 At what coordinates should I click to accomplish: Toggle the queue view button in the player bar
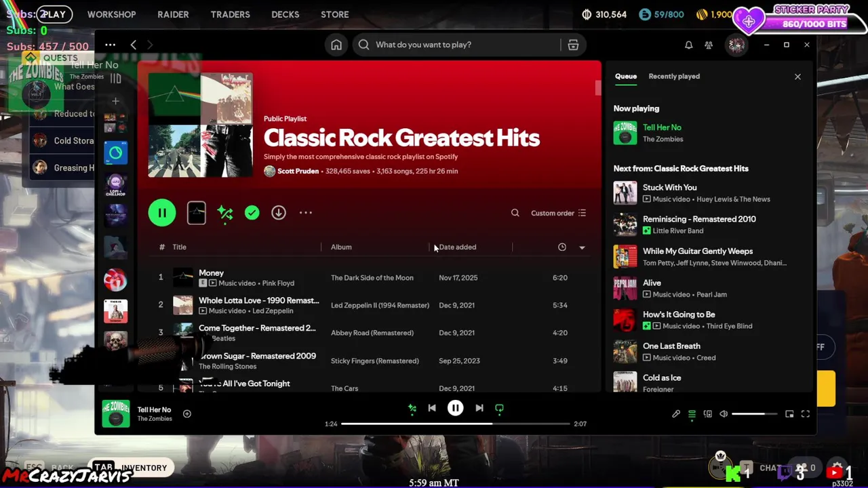tap(692, 414)
